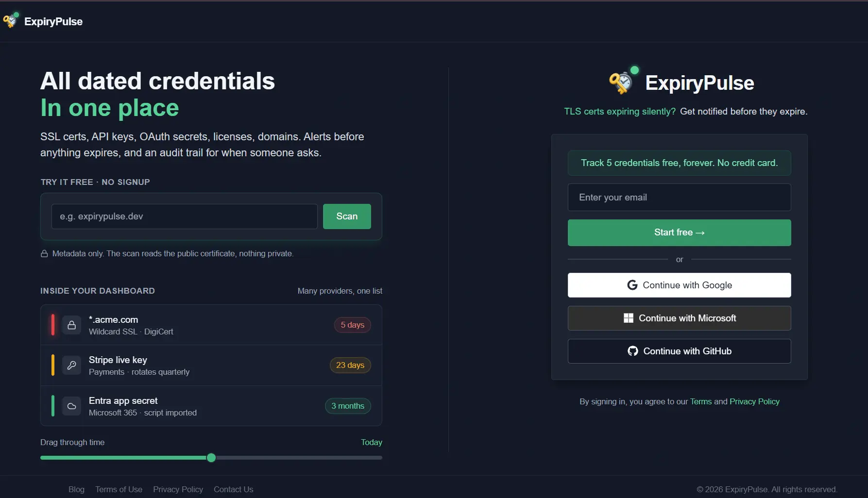The image size is (868, 498).
Task: Click Microsoft 365 · script imported subtitle
Action: click(143, 413)
